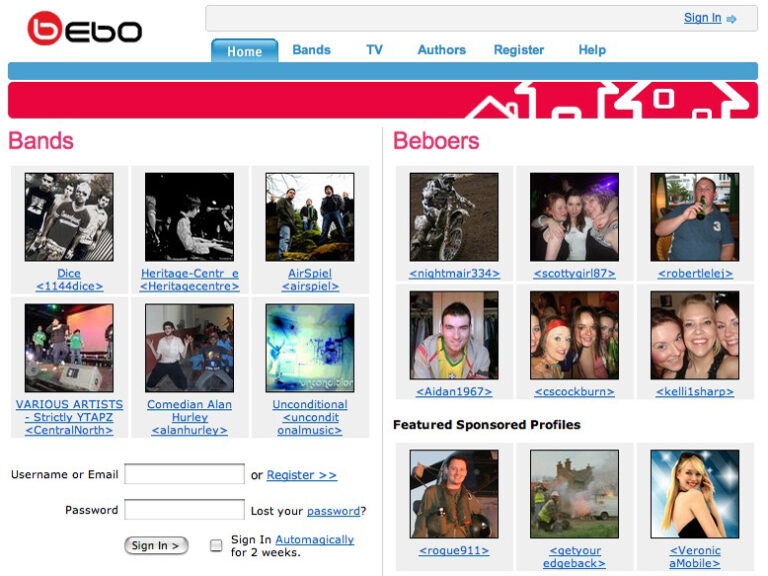Click the <rogue911> link
The image size is (768, 576).
(x=454, y=551)
